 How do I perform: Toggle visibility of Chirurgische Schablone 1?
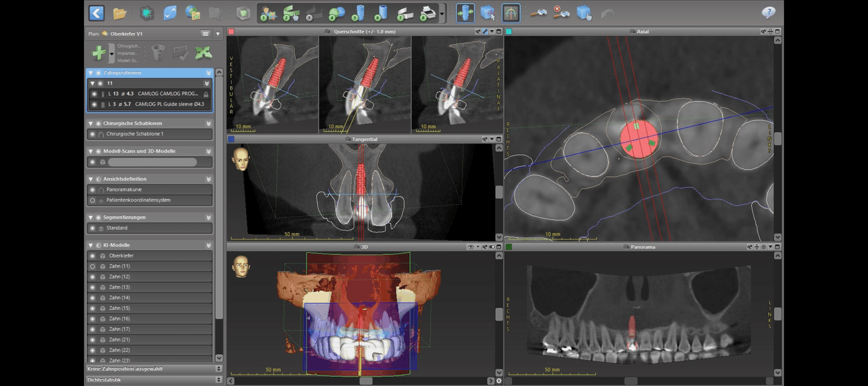(x=92, y=134)
